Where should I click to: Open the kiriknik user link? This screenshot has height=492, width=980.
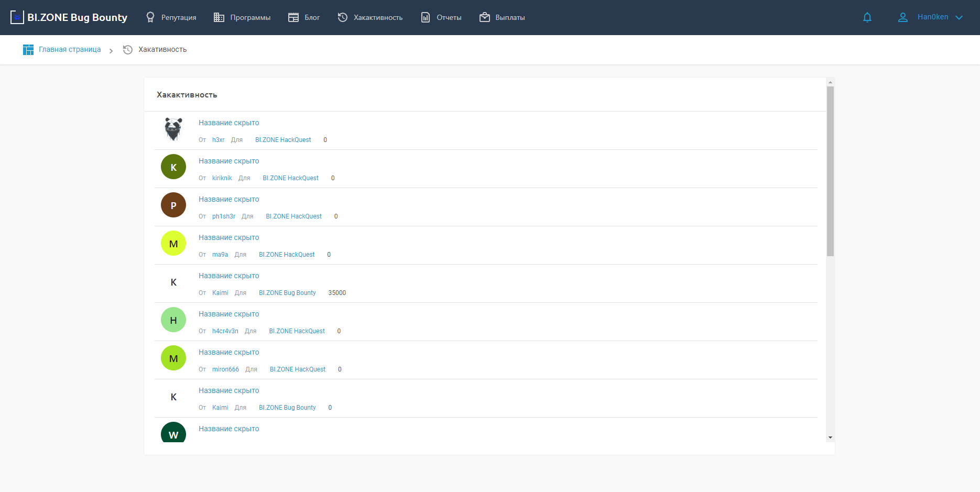222,178
